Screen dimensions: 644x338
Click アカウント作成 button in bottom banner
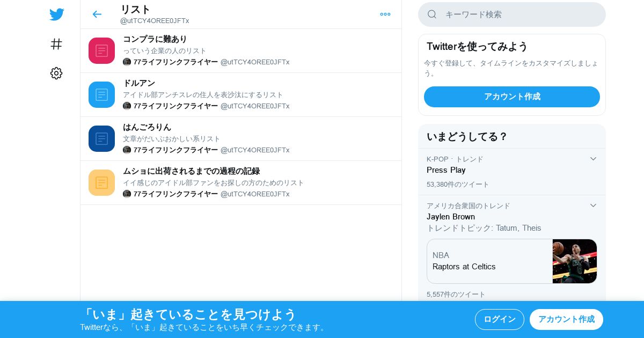[566, 319]
